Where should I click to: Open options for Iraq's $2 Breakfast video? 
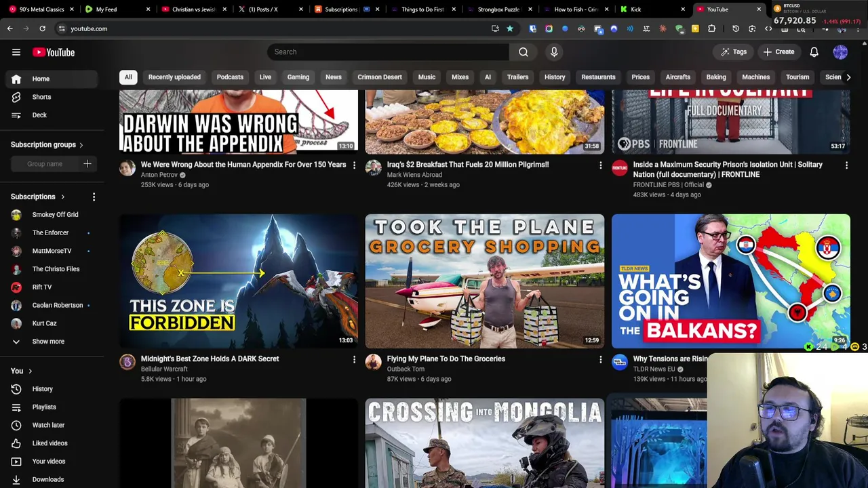point(600,165)
